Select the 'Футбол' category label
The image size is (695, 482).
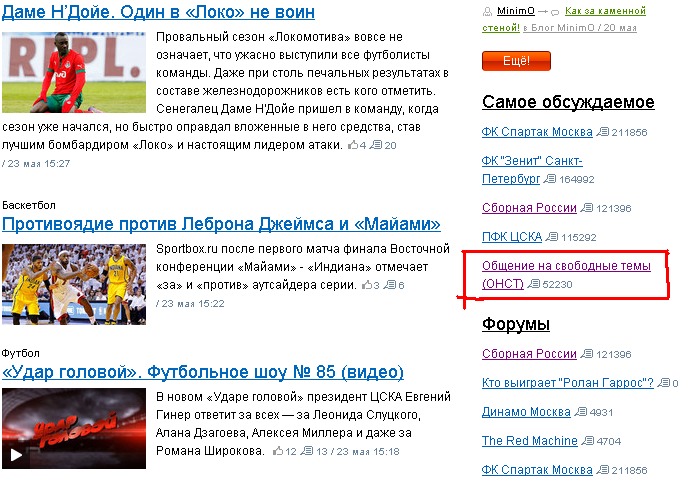pos(21,353)
